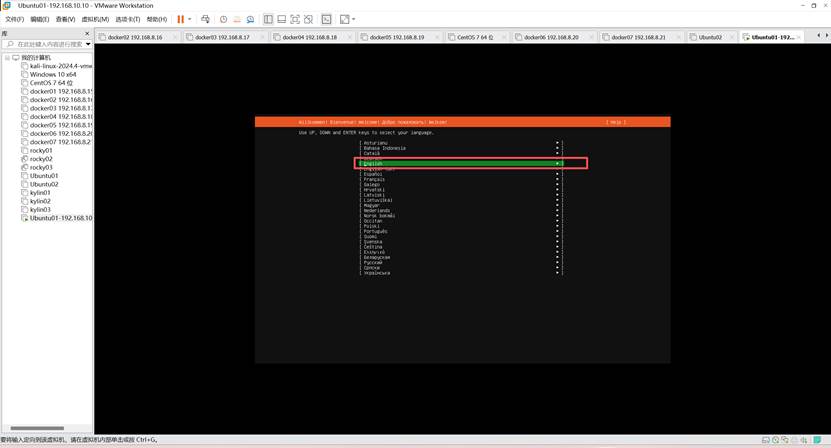Switch to the docker05 192.168.8.19 tab
Viewport: 831px width, 448px height.
396,37
